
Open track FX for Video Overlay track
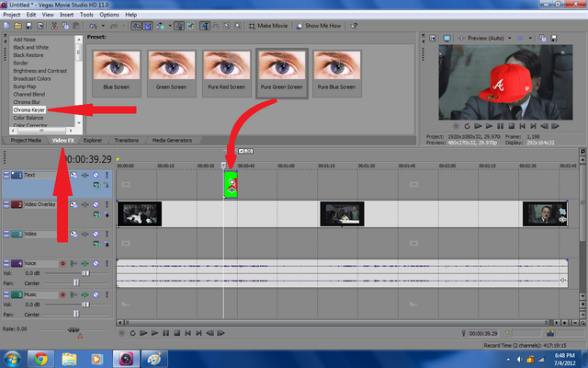pos(85,204)
